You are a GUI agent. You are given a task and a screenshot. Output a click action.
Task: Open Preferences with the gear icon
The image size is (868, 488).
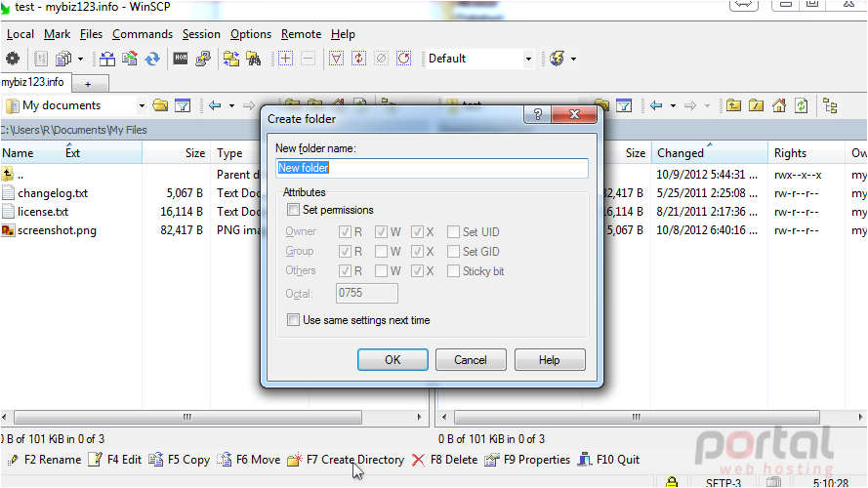point(12,59)
